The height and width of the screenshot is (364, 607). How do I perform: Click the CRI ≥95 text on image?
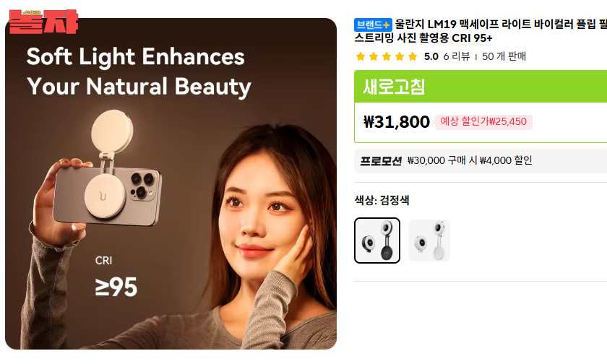point(116,277)
